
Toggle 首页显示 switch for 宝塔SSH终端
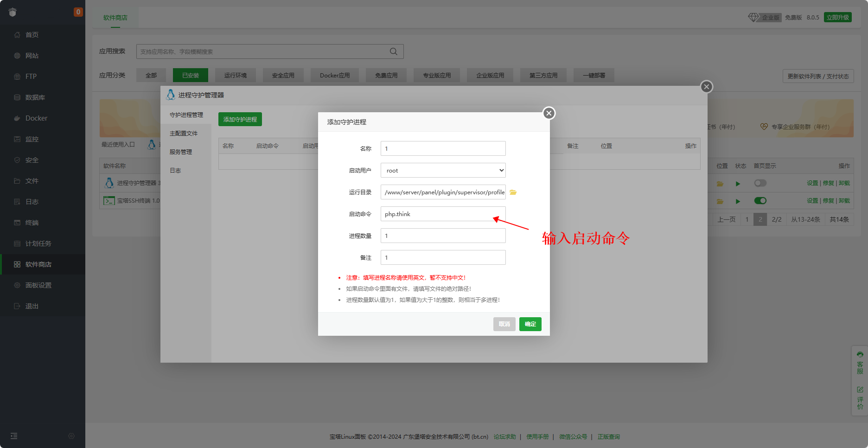pyautogui.click(x=760, y=201)
